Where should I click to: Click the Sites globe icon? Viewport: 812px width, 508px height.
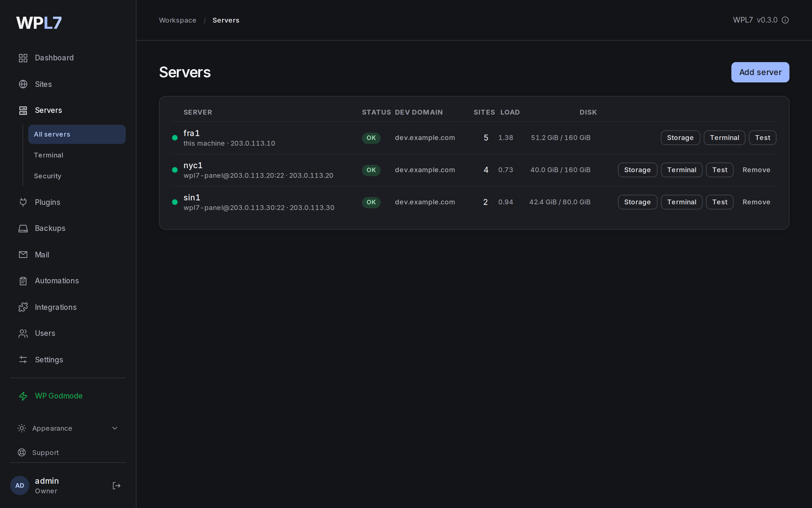pos(23,84)
